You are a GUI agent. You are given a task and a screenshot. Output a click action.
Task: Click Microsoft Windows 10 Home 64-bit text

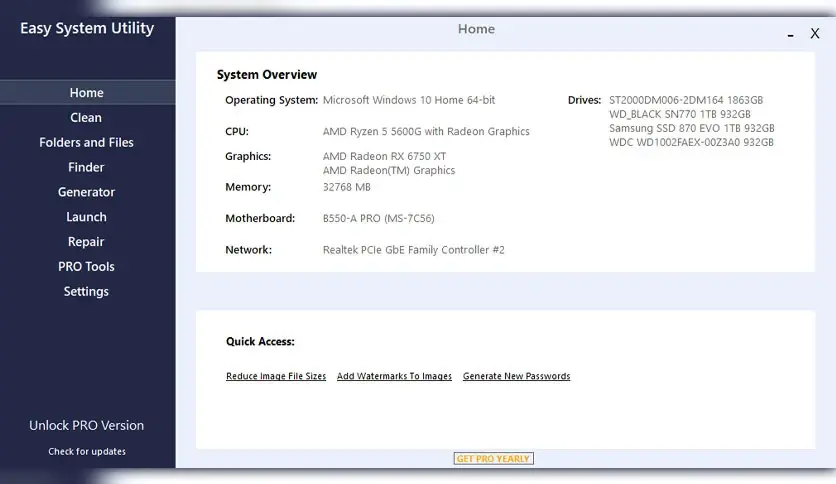click(x=409, y=100)
